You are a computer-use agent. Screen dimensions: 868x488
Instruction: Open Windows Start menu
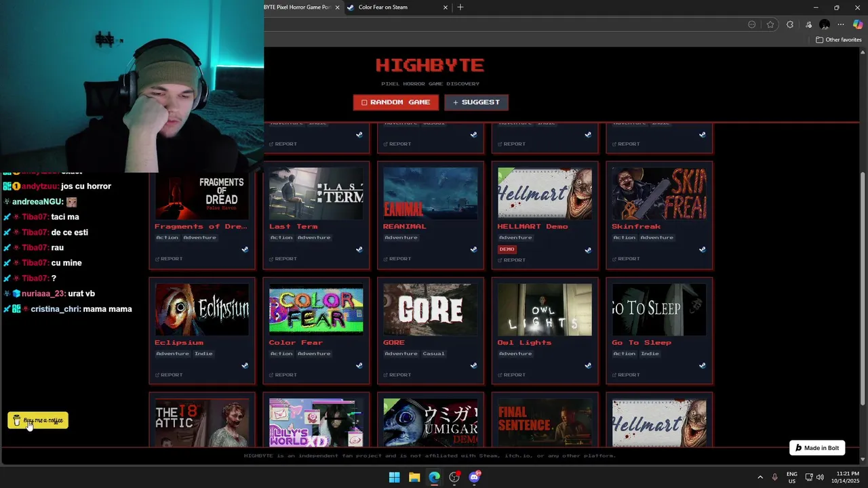(394, 477)
